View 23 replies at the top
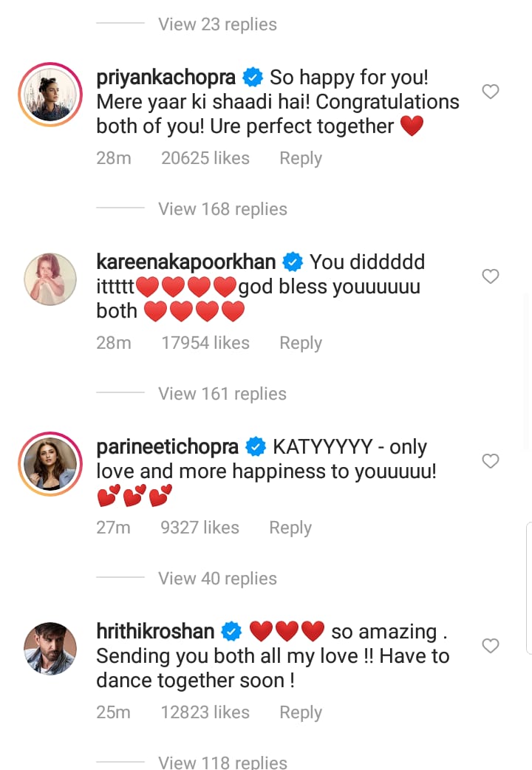Viewport: 532px width, 770px height. [x=217, y=24]
